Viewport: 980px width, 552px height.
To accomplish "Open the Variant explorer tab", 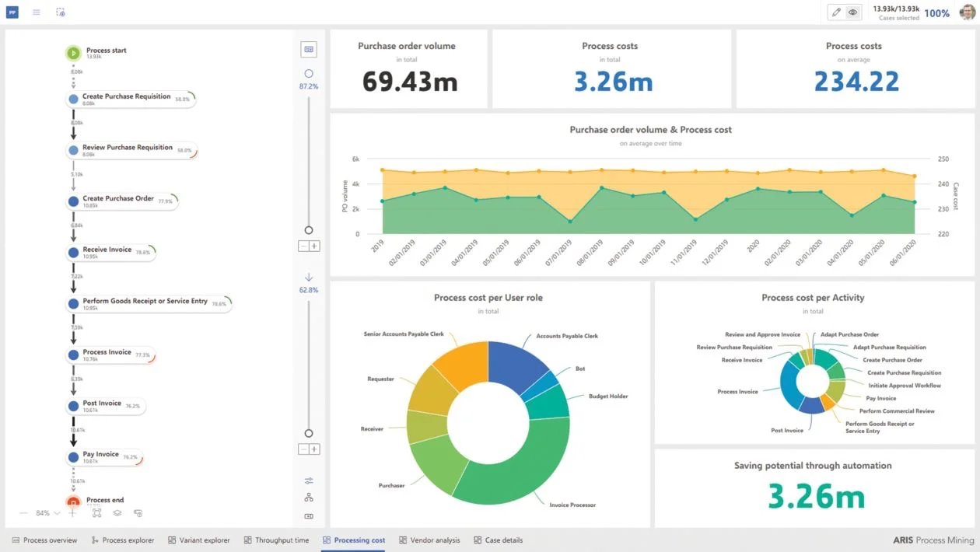I will [199, 540].
